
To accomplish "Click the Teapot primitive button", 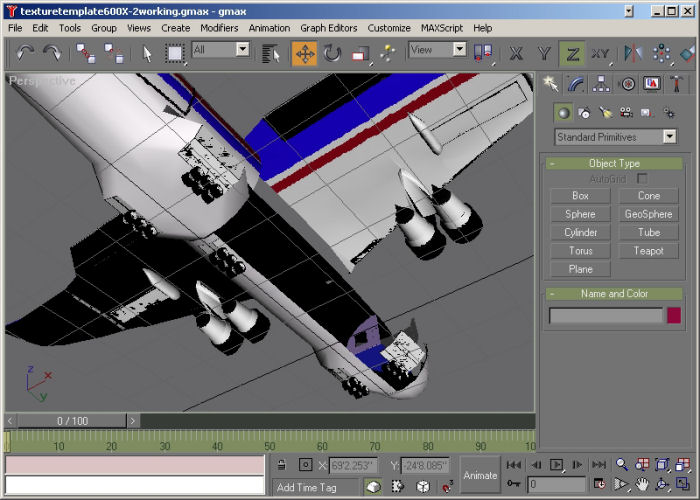I will (649, 251).
